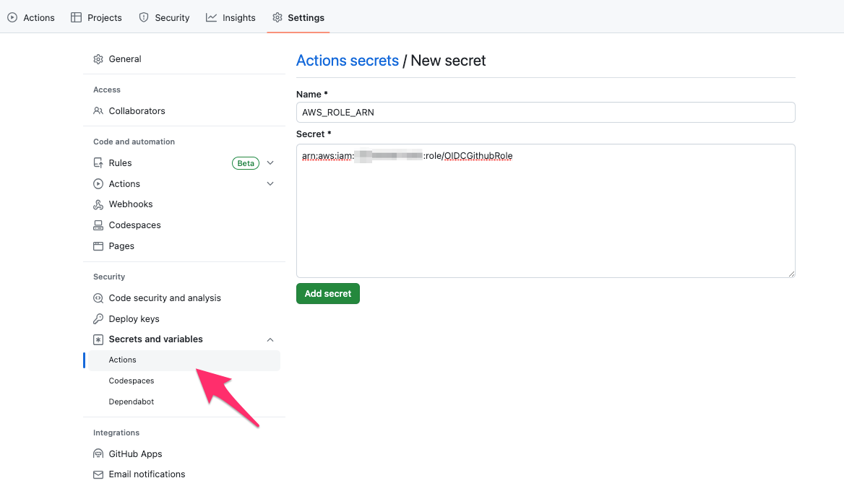The width and height of the screenshot is (844, 504).
Task: Open Codespaces settings via its sidebar icon
Action: point(98,225)
